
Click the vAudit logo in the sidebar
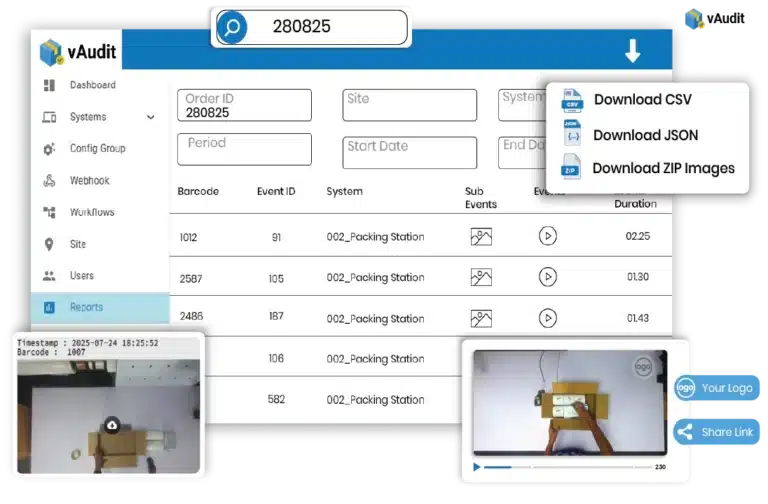[78, 52]
